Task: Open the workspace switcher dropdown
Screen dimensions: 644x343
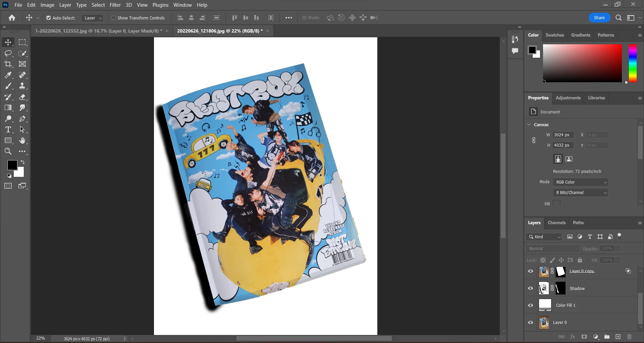Action: tap(633, 18)
